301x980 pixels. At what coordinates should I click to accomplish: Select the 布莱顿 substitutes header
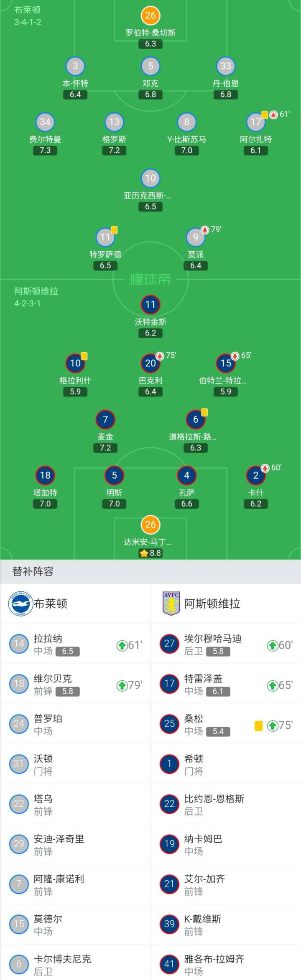tap(50, 604)
